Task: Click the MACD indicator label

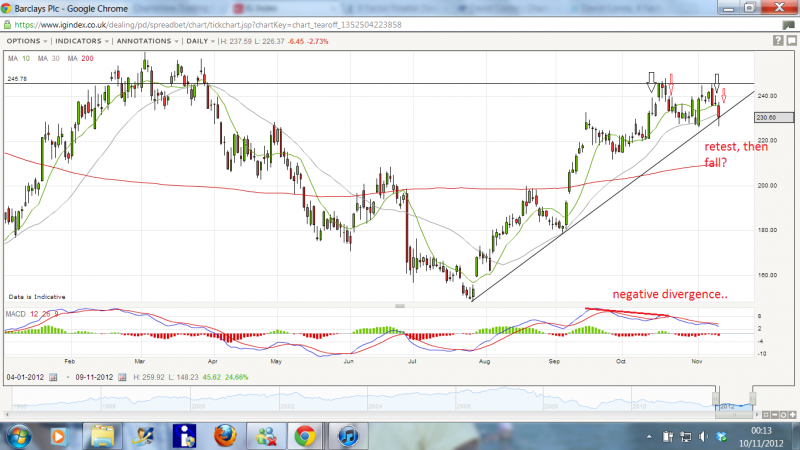Action: (15, 314)
